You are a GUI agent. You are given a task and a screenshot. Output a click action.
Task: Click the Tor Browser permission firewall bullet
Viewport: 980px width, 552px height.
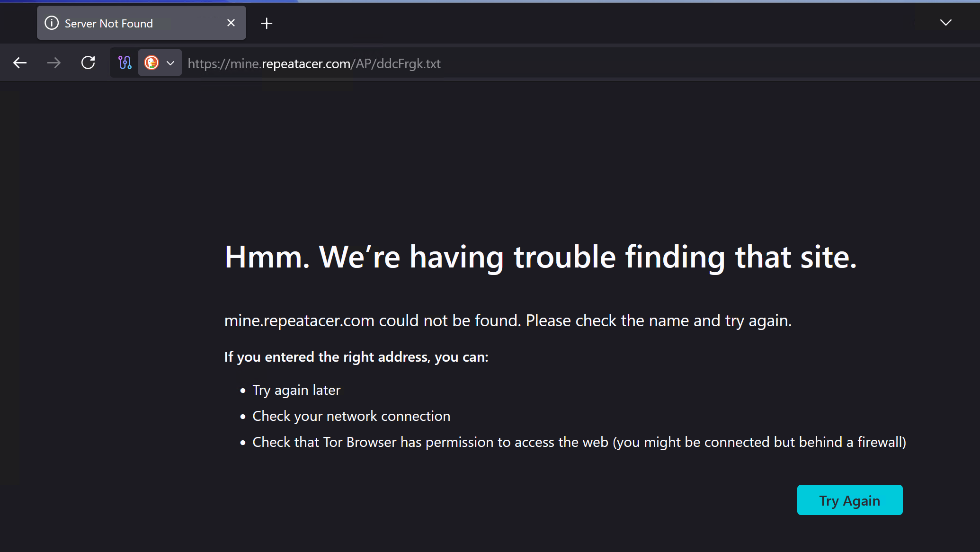click(579, 442)
